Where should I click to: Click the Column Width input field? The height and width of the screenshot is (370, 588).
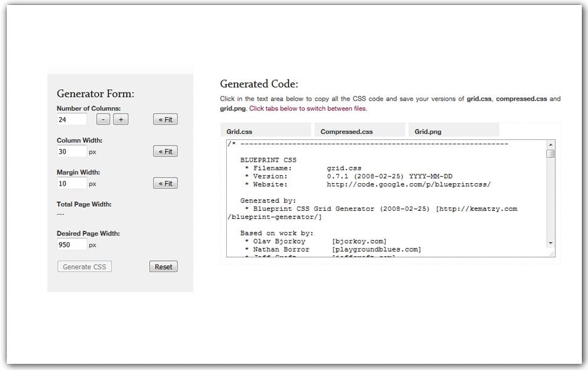(70, 151)
